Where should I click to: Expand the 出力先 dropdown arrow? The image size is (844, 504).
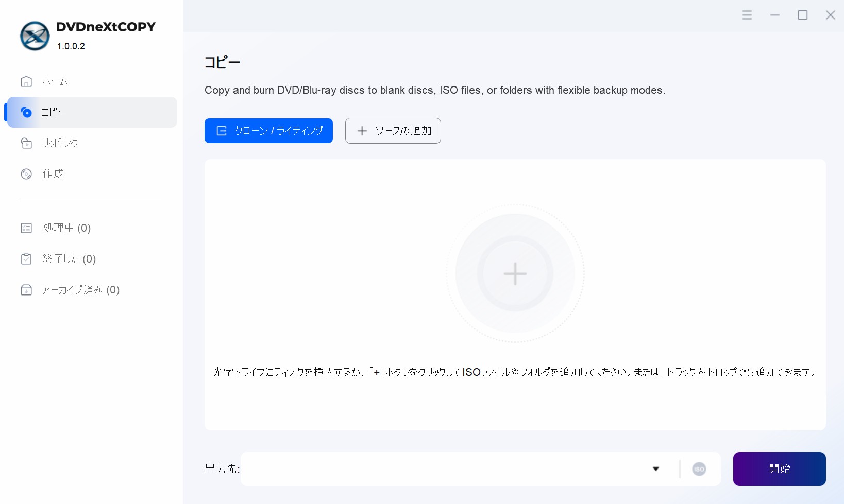(x=656, y=469)
